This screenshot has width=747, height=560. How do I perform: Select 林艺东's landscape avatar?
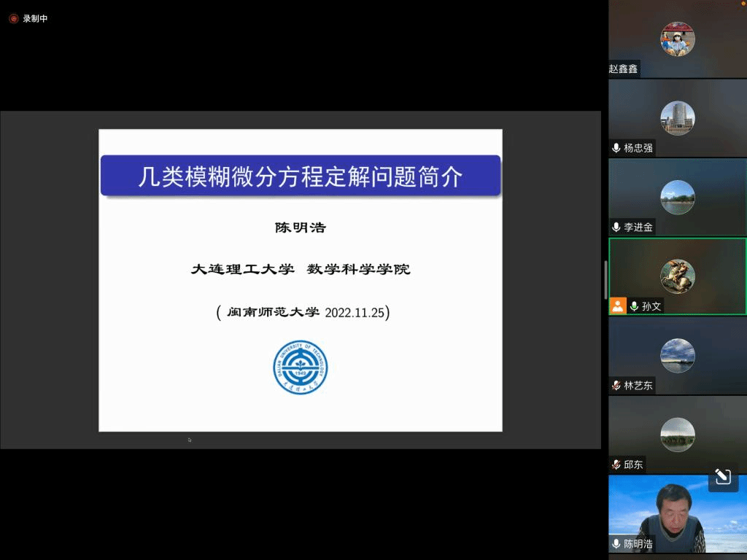677,355
